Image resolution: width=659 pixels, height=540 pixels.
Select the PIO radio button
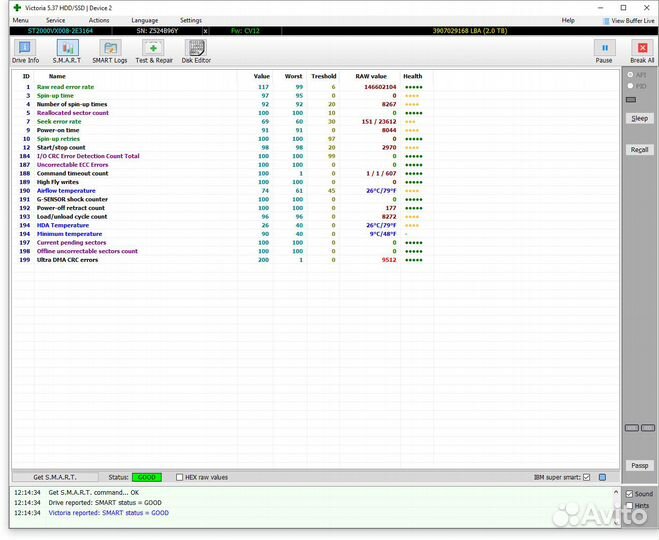[x=630, y=86]
